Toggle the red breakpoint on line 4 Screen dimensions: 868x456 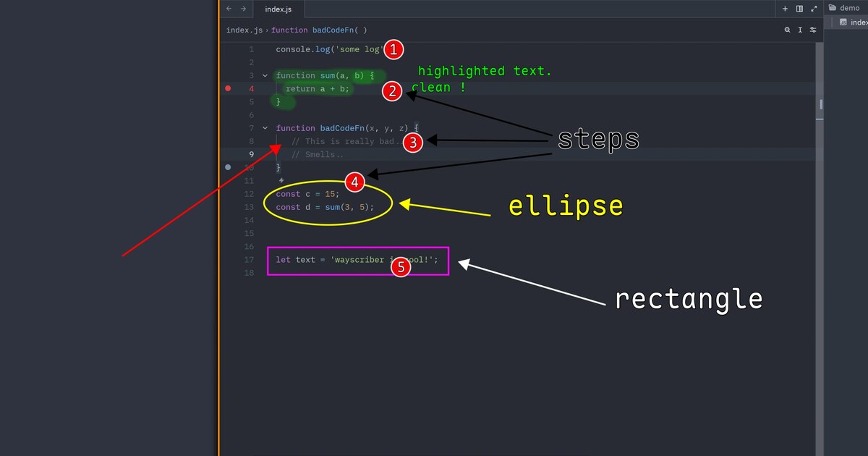tap(228, 88)
